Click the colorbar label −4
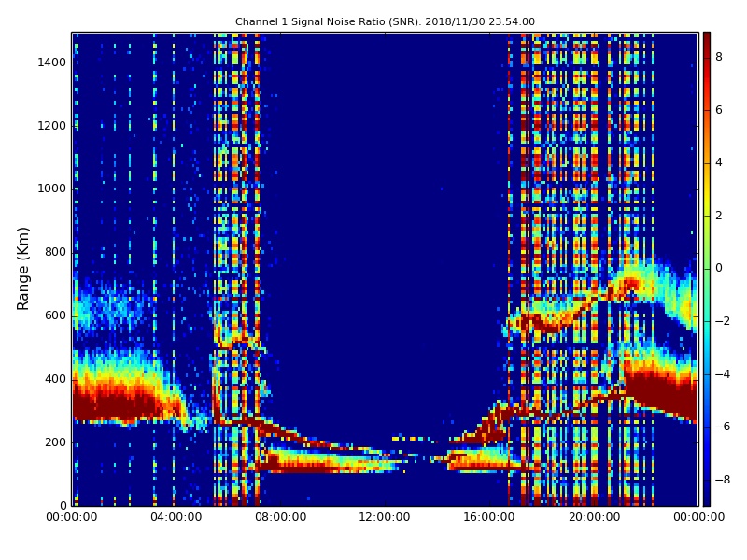 pos(723,374)
